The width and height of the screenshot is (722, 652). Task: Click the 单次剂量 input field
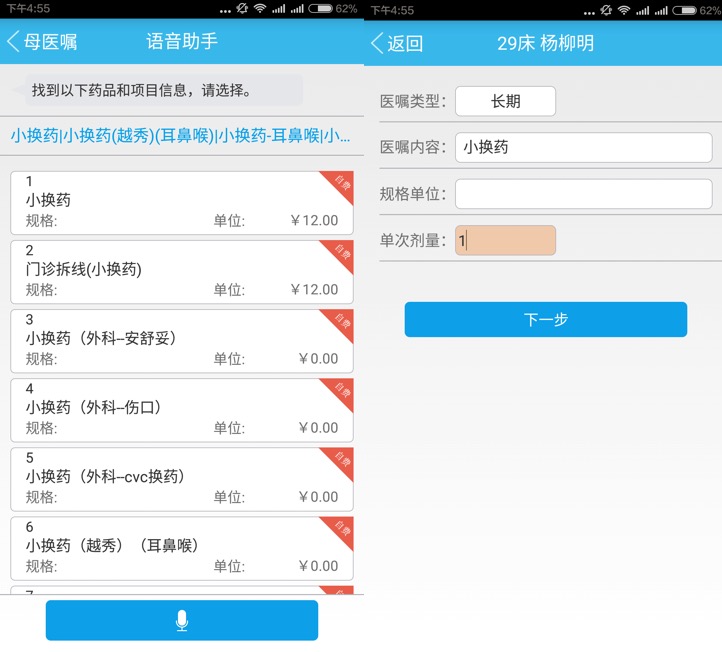click(x=505, y=240)
